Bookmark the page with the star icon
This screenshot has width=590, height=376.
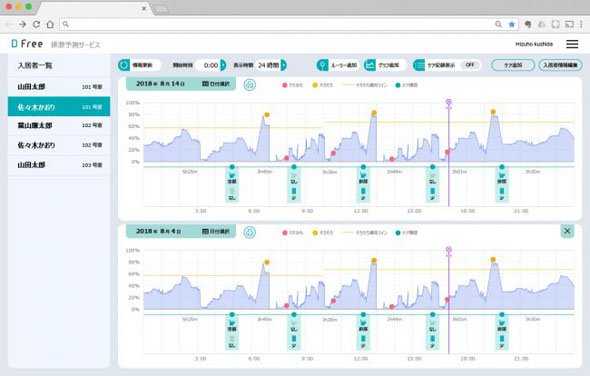coord(511,24)
